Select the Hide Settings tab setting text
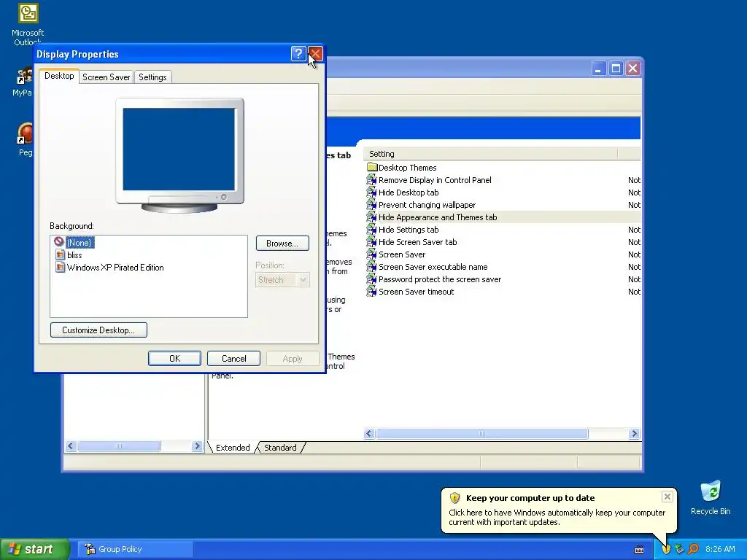This screenshot has height=560, width=747. 409,230
